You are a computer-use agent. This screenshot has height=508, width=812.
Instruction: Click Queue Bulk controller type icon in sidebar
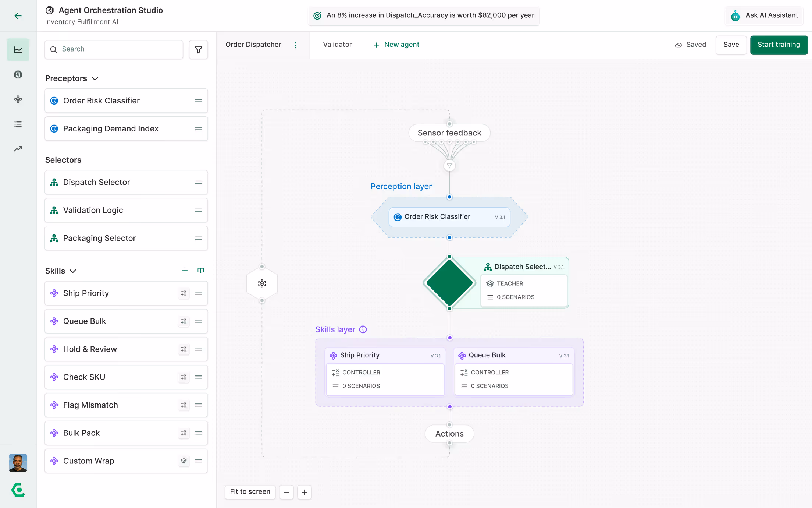click(x=184, y=321)
